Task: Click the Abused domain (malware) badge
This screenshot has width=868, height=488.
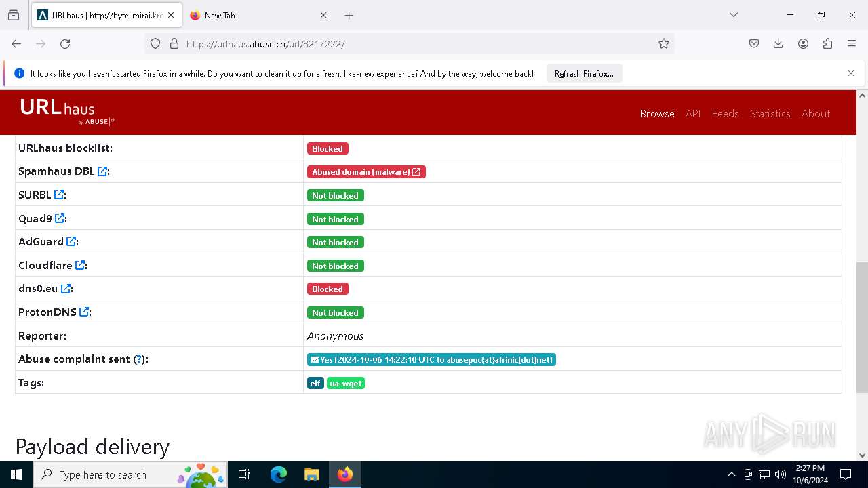Action: (x=366, y=172)
